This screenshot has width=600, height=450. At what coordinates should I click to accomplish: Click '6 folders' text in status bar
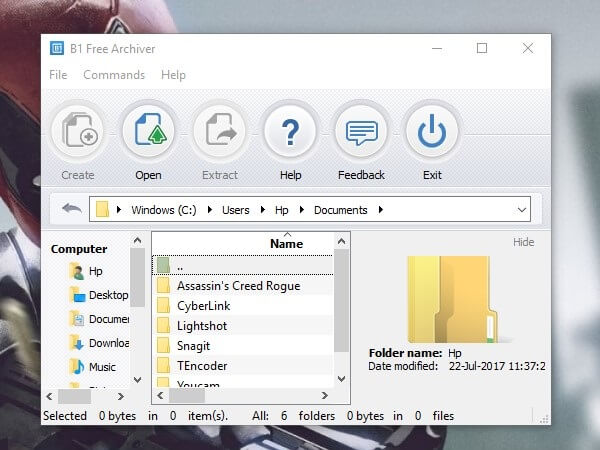[x=308, y=416]
